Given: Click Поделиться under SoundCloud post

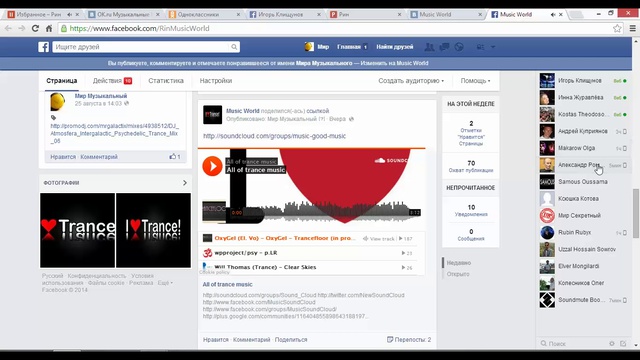Looking at the screenshot, I should pos(291,340).
